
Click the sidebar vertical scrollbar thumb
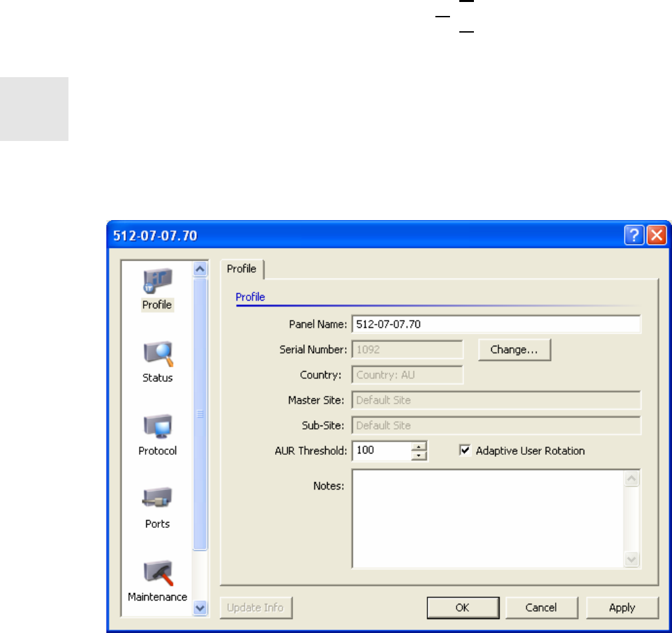pyautogui.click(x=200, y=414)
